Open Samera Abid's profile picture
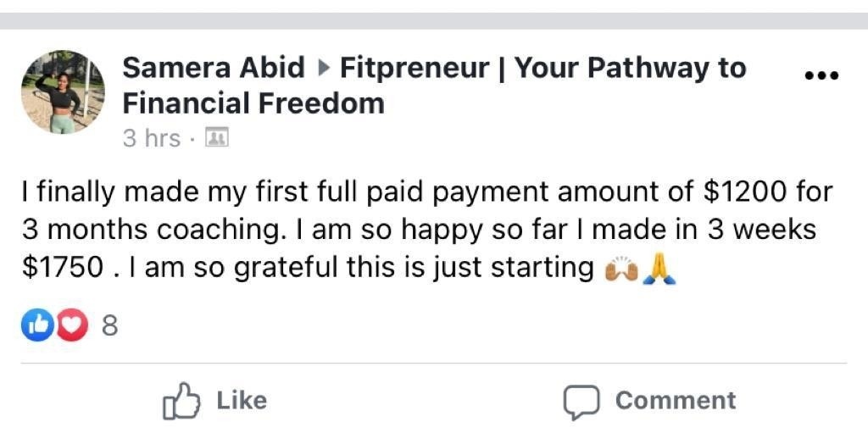 (x=63, y=92)
